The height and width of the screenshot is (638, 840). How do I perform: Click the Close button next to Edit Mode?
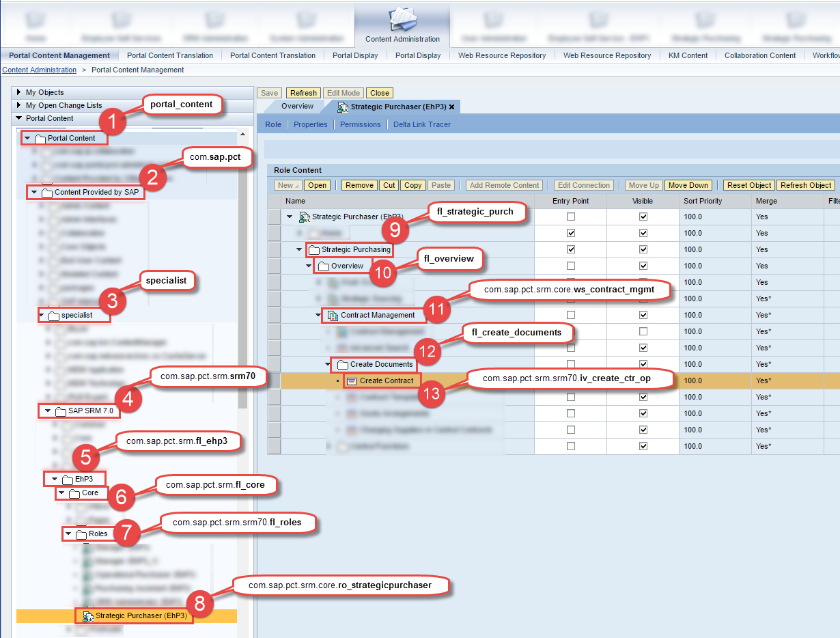pyautogui.click(x=380, y=93)
